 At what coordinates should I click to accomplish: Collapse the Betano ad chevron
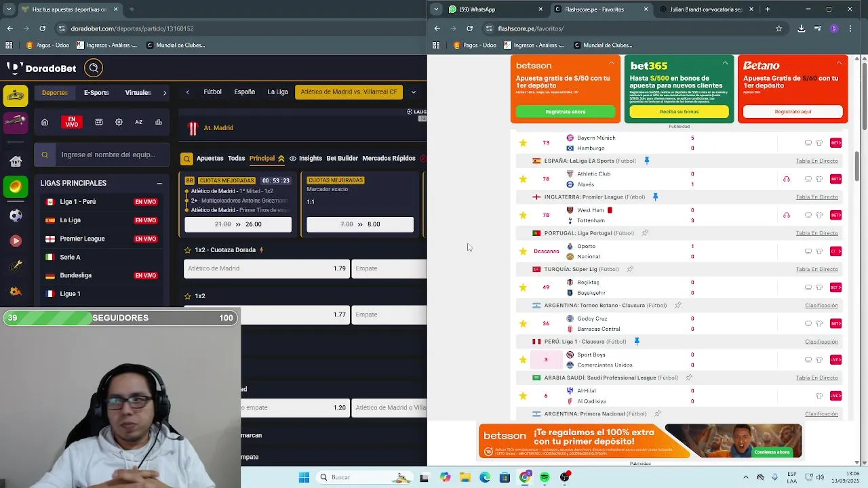click(839, 64)
